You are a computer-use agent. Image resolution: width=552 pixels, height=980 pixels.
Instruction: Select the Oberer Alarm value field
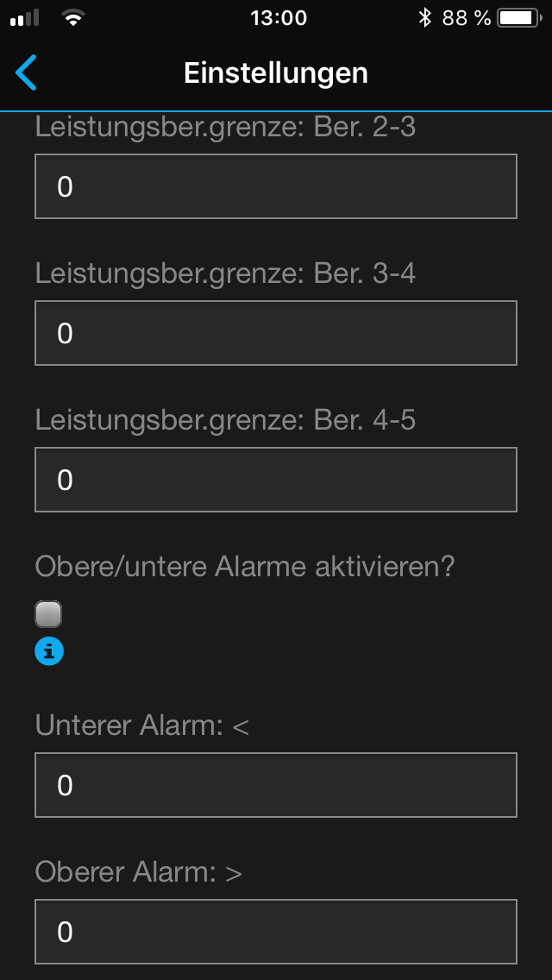coord(276,932)
